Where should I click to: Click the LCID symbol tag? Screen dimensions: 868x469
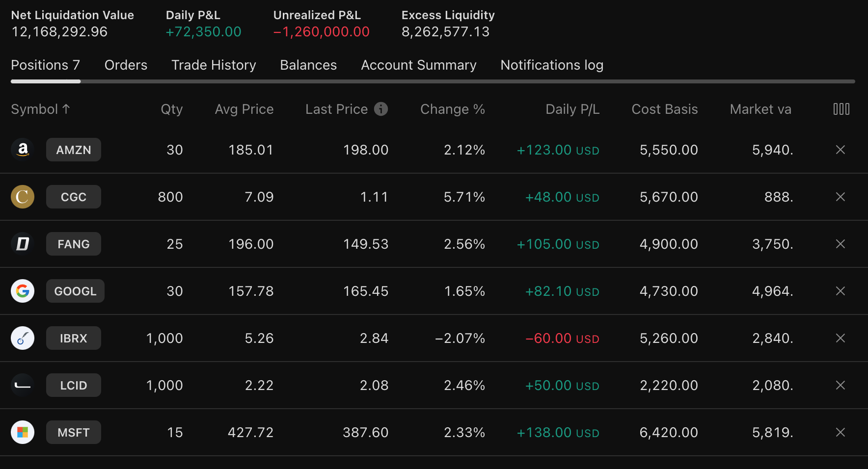74,385
